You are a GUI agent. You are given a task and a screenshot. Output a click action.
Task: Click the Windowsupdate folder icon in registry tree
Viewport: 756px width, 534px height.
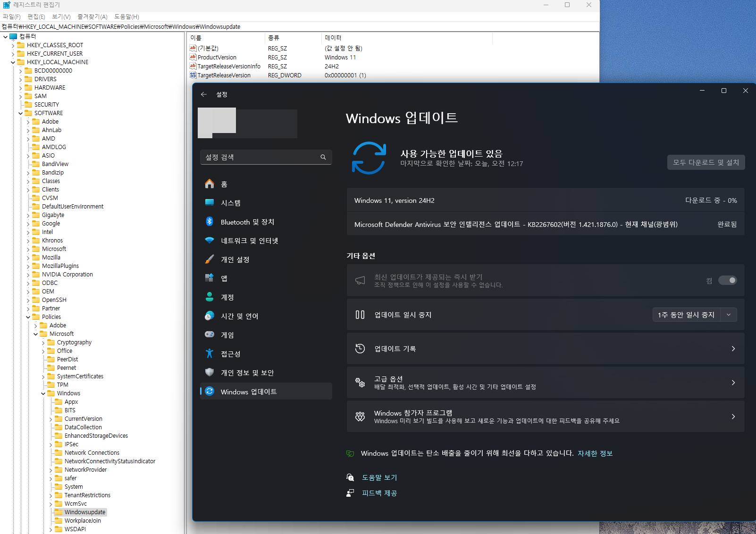(59, 512)
